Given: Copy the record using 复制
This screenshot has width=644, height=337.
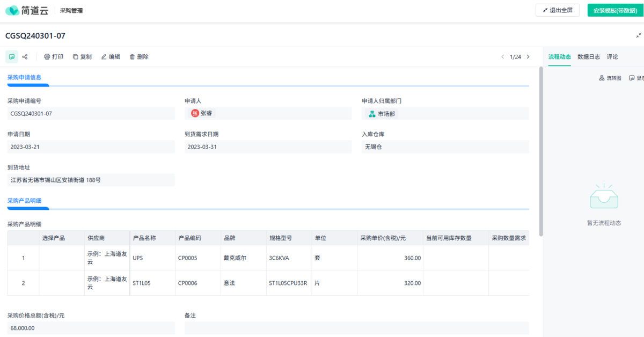Looking at the screenshot, I should [x=82, y=57].
